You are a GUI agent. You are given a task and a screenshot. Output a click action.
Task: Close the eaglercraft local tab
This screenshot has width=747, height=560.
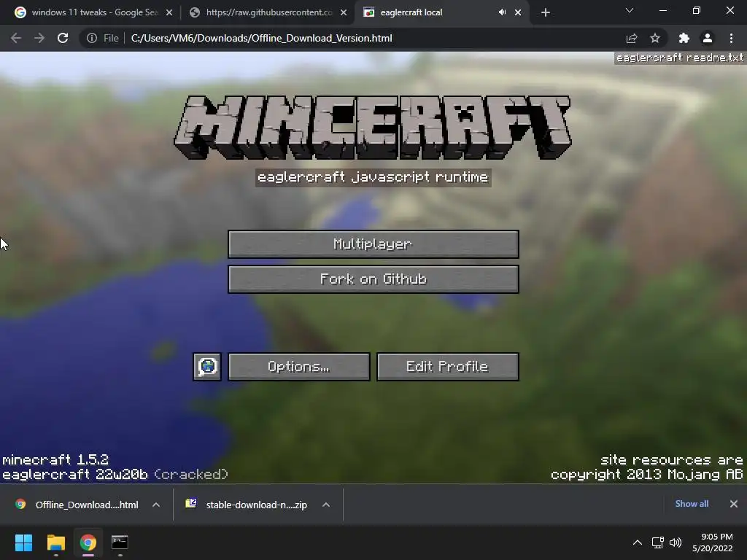pyautogui.click(x=518, y=12)
